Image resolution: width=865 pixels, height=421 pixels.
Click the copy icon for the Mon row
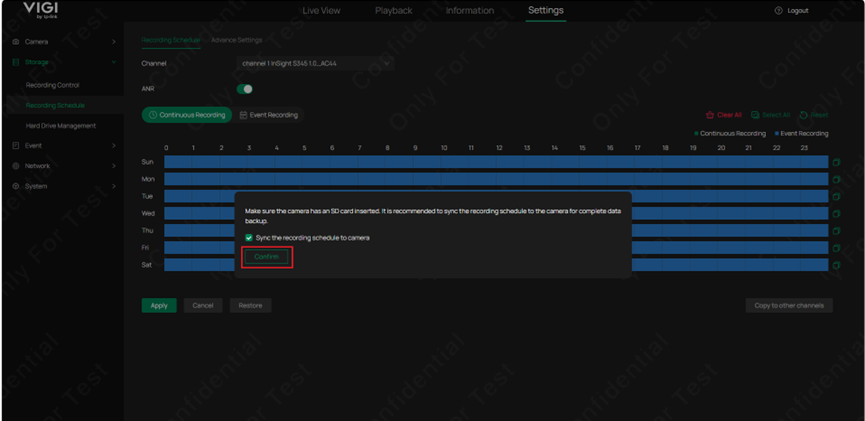coord(836,179)
